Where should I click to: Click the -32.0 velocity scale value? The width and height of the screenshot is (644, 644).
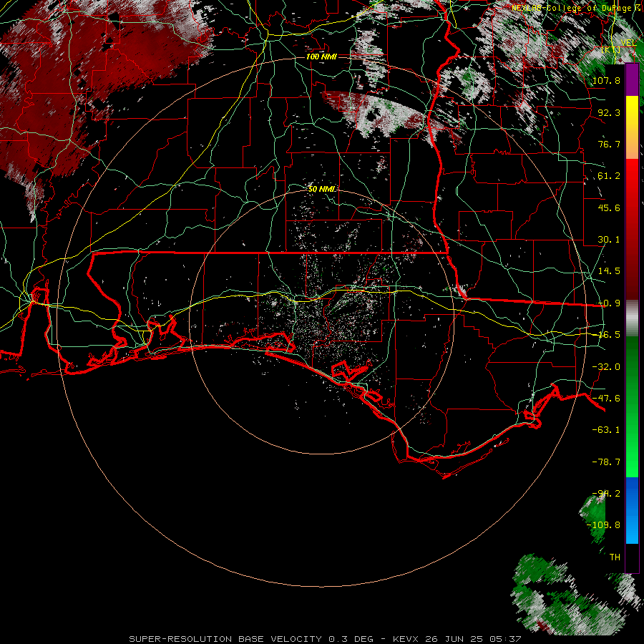pos(606,367)
